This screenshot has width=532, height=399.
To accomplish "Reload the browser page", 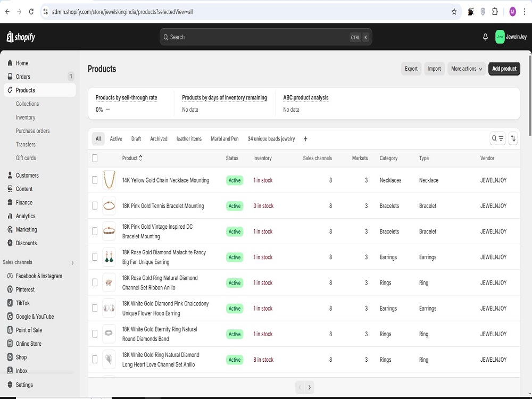I will (x=31, y=12).
